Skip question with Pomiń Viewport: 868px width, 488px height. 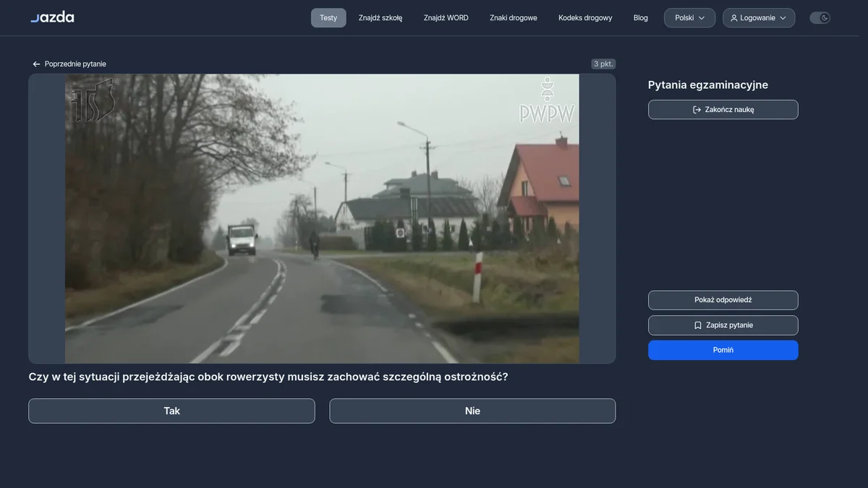723,350
